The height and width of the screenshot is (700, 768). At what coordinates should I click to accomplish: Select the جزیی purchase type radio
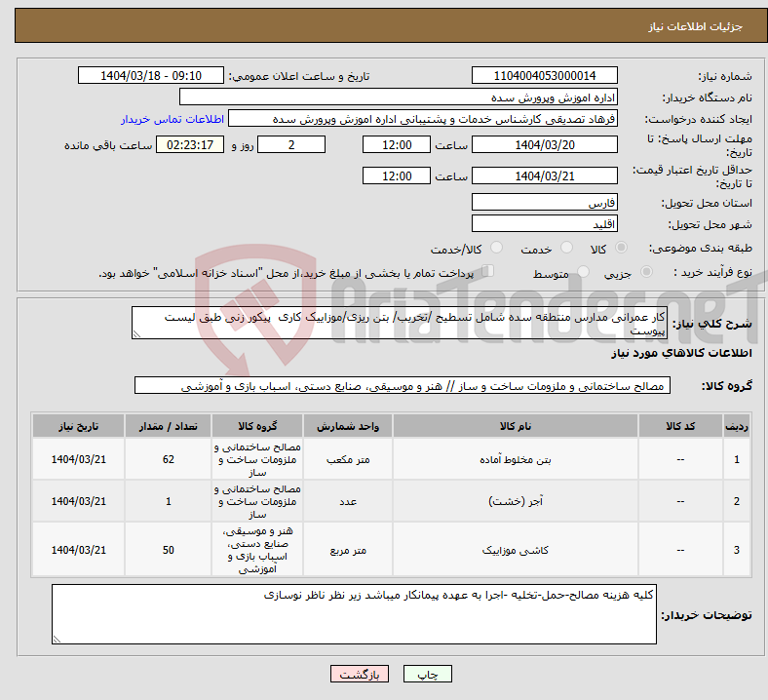pos(646,272)
